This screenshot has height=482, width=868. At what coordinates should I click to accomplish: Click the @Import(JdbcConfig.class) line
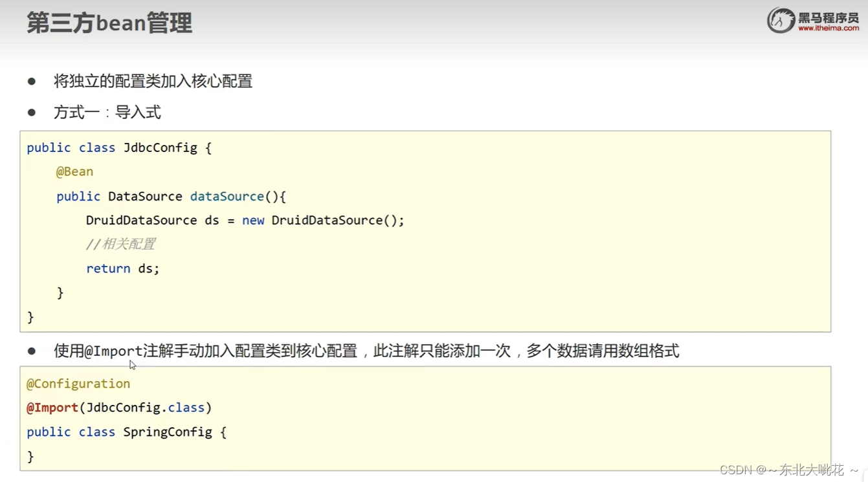point(119,408)
